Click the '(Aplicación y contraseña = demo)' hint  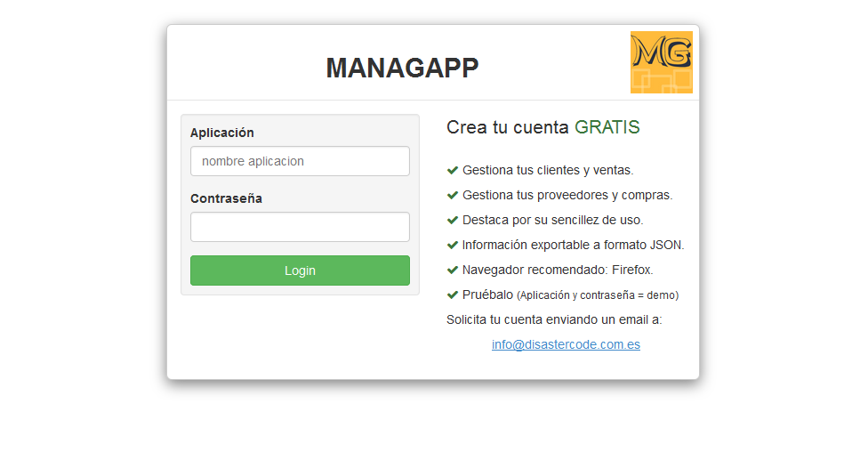click(x=598, y=295)
